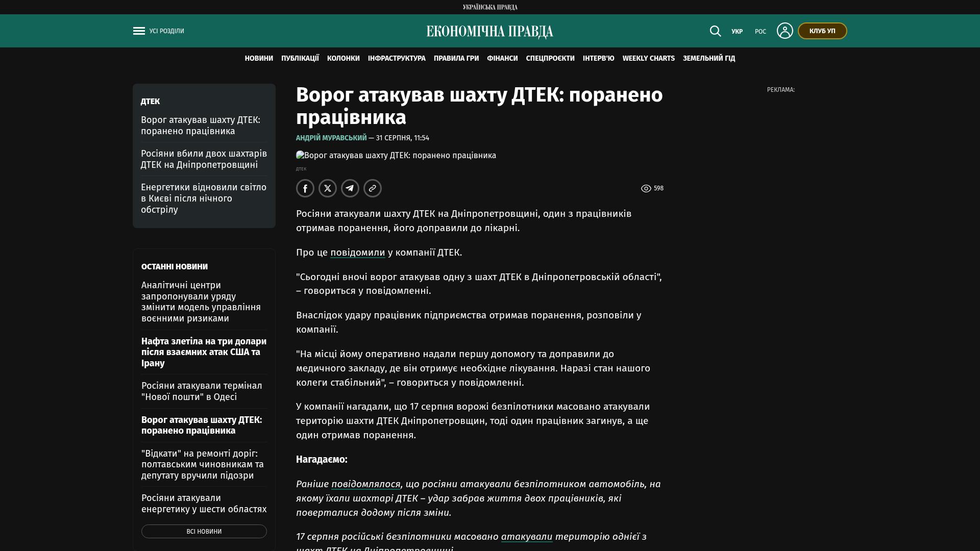
Task: Open the Земельний гід section
Action: pyautogui.click(x=709, y=59)
